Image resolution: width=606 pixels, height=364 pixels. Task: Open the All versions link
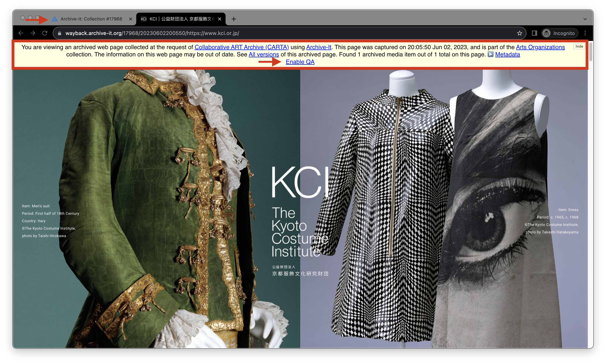[264, 55]
